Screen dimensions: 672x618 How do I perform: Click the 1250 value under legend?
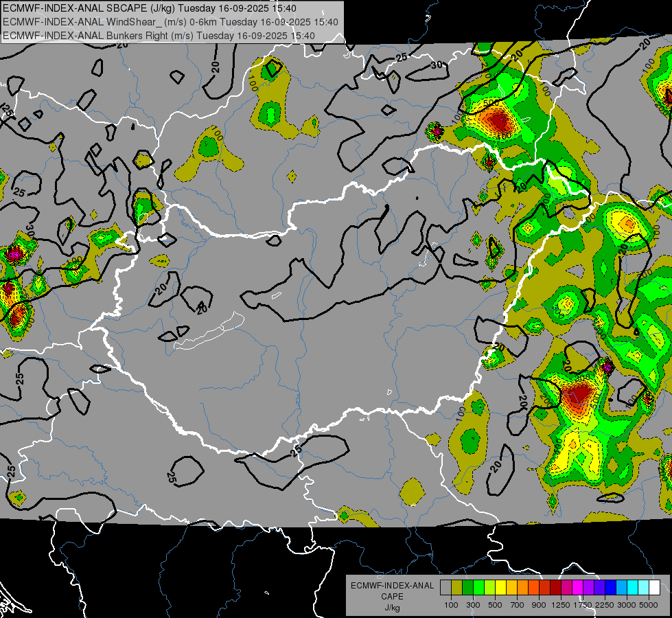(x=561, y=605)
